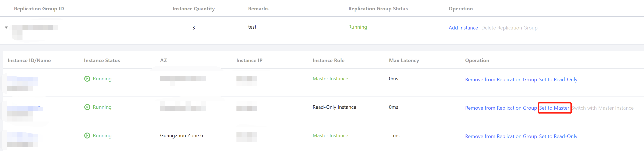This screenshot has height=151, width=644.
Task: Set first master instance to Read-Only
Action: pyautogui.click(x=558, y=79)
